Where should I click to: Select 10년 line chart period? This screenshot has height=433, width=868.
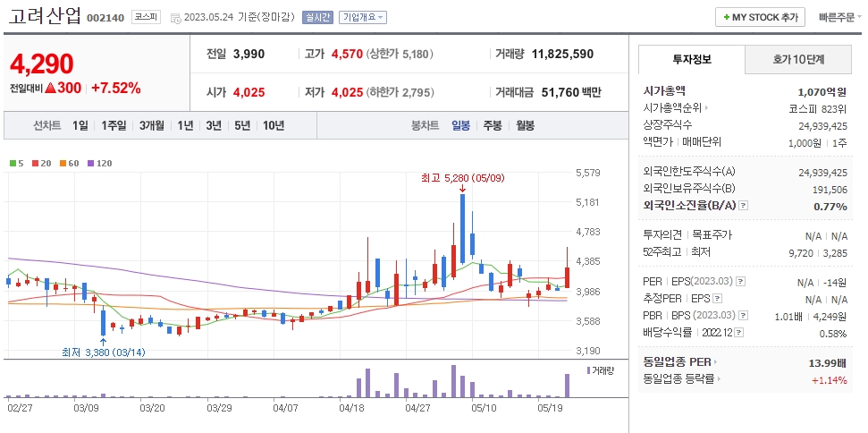coord(274,125)
